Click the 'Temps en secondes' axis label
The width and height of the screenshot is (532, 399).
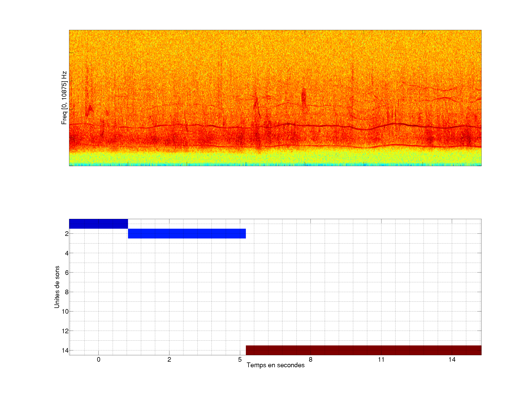(275, 365)
